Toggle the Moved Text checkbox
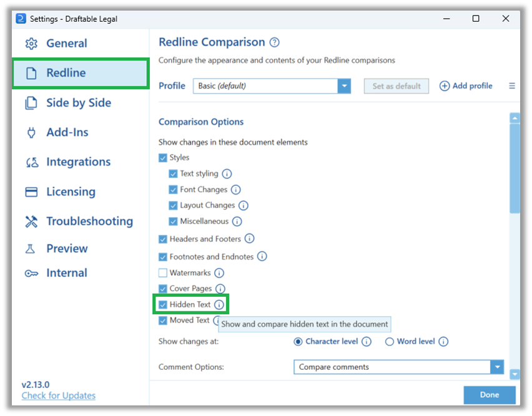 (163, 321)
